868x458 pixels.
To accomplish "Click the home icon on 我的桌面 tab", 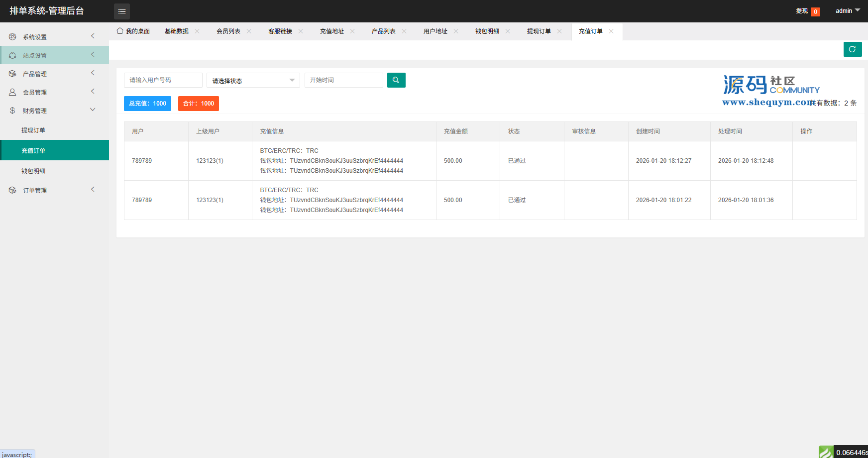I will [120, 31].
